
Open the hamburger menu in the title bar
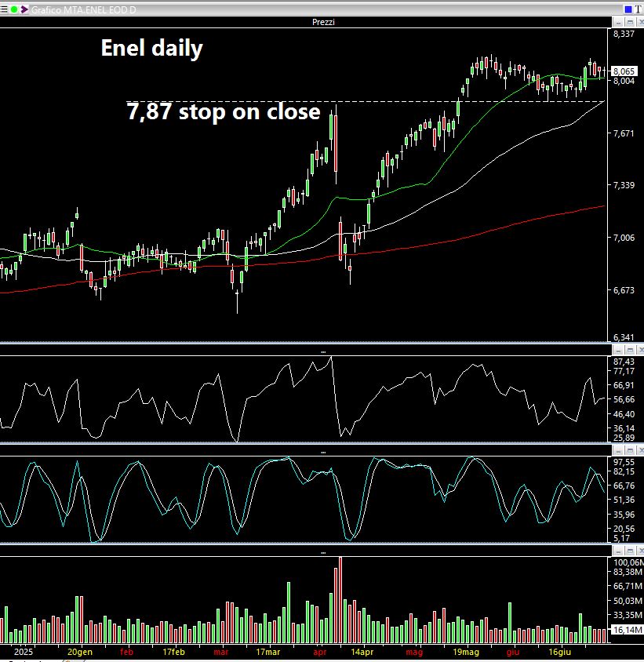(4, 9)
